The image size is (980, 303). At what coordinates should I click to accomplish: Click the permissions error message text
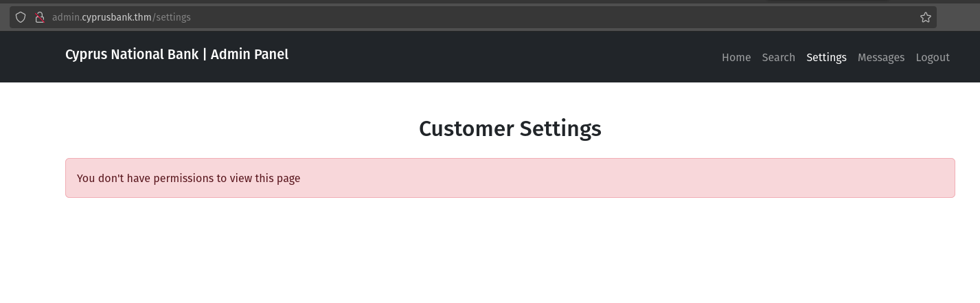(x=188, y=179)
